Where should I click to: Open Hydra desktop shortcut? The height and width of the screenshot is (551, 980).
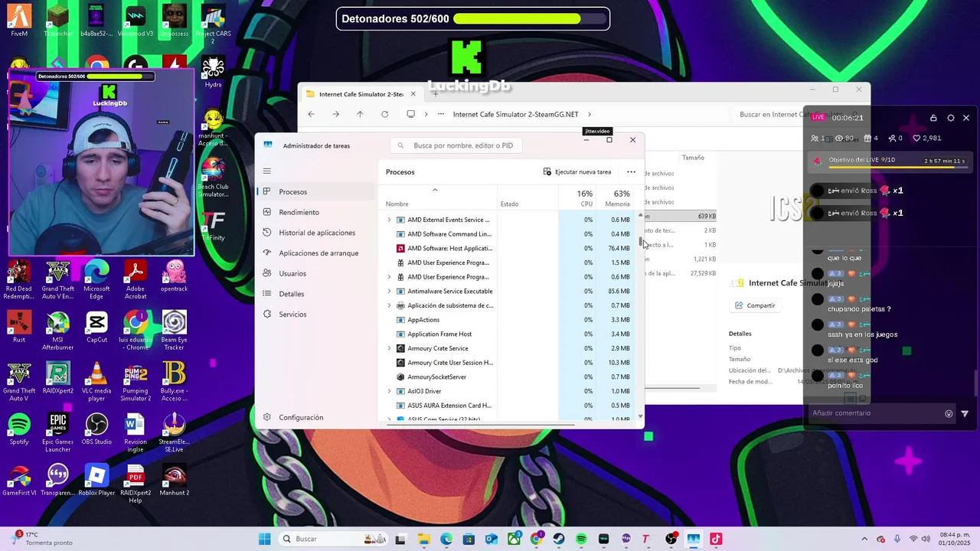click(x=213, y=72)
